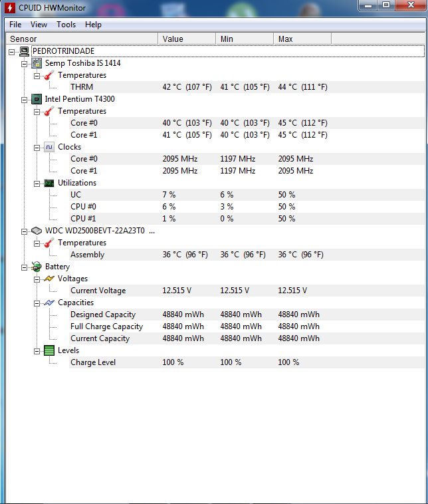Collapse the Clocks group

(37, 148)
